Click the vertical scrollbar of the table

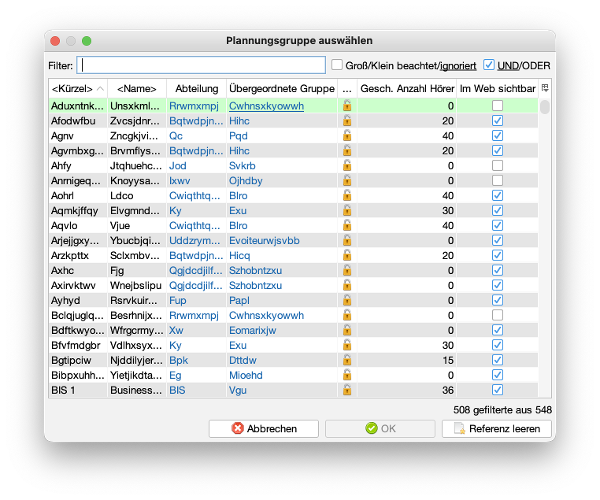pos(545,250)
